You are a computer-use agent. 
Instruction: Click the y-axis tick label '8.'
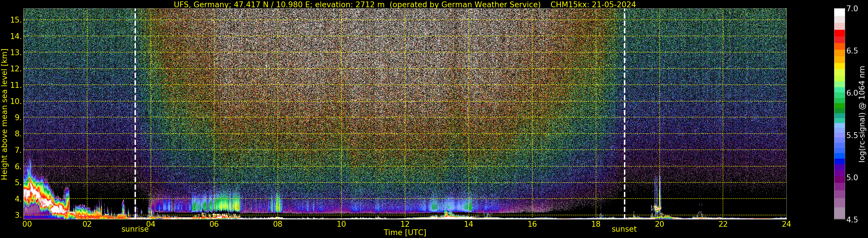pyautogui.click(x=18, y=134)
